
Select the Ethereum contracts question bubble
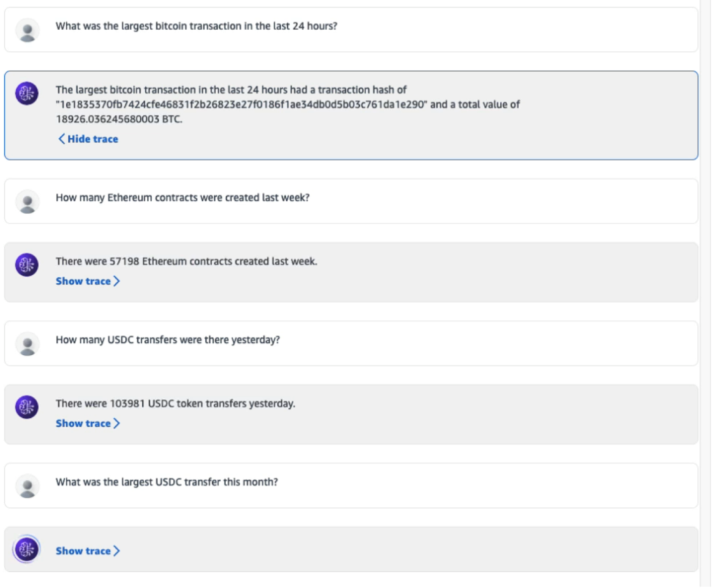(350, 201)
